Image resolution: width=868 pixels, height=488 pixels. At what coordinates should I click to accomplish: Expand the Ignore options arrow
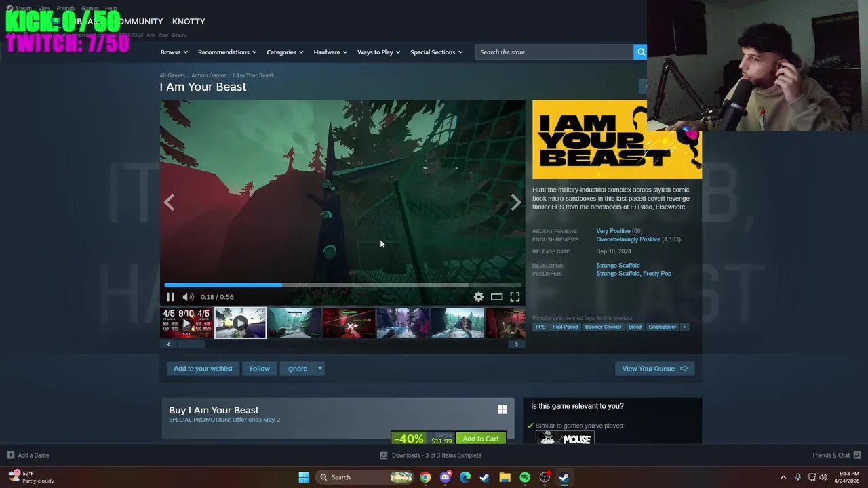pos(319,369)
